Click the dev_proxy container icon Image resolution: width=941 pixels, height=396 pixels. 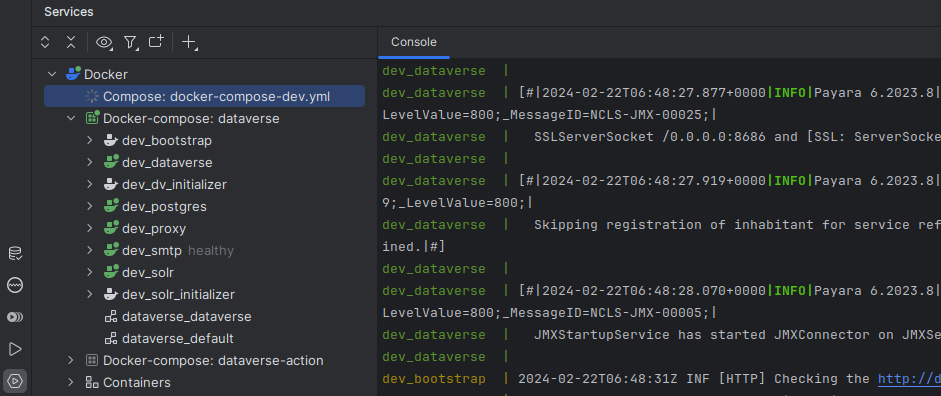[x=110, y=228]
